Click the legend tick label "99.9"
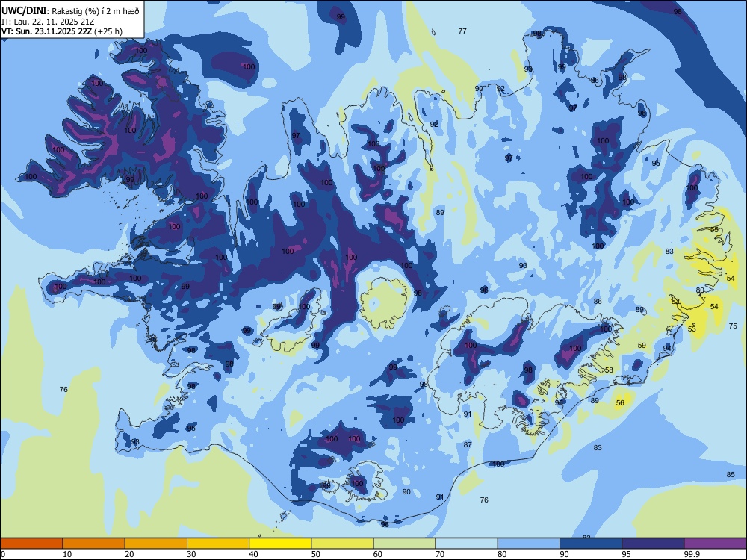The height and width of the screenshot is (560, 747). point(692,554)
